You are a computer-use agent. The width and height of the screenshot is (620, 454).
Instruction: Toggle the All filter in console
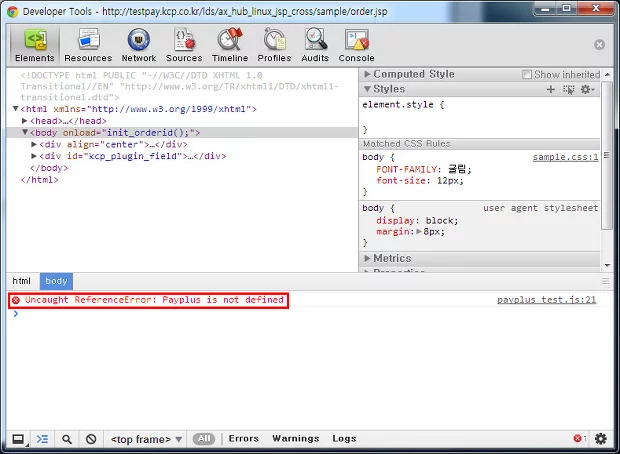204,439
